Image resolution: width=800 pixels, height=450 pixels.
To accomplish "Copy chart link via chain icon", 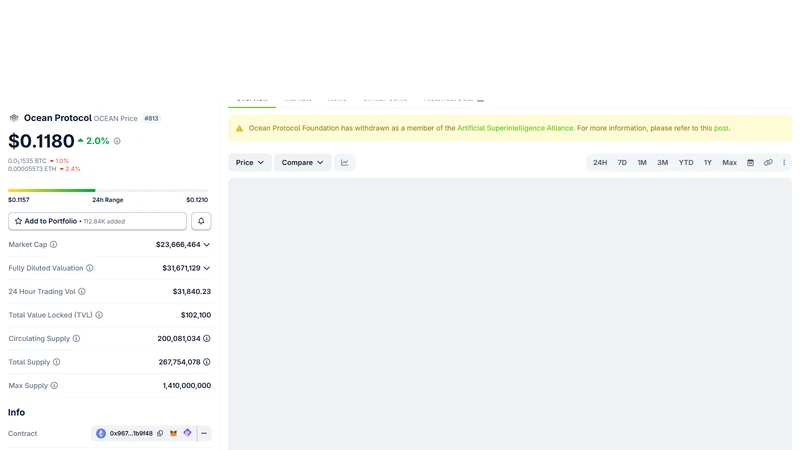I will pos(768,162).
